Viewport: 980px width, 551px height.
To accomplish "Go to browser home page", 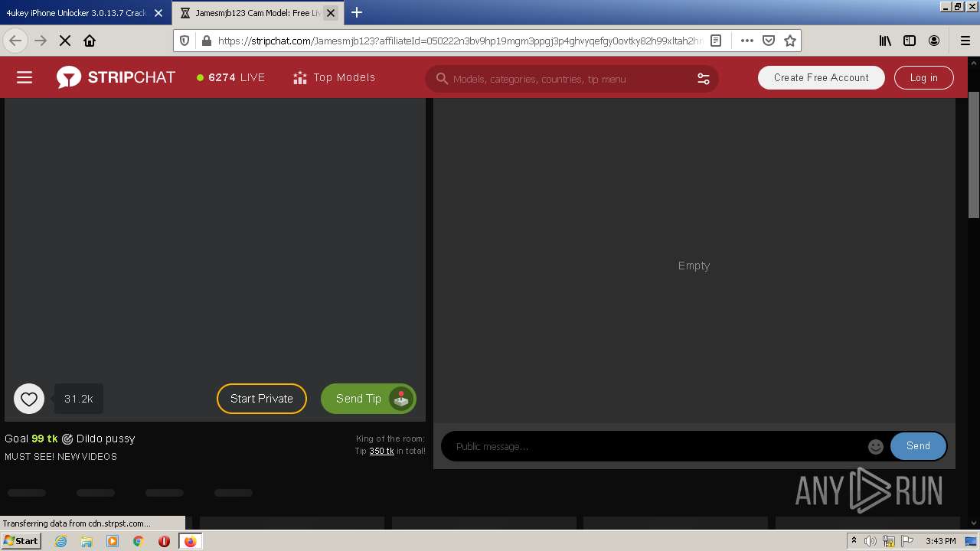I will pyautogui.click(x=90, y=41).
